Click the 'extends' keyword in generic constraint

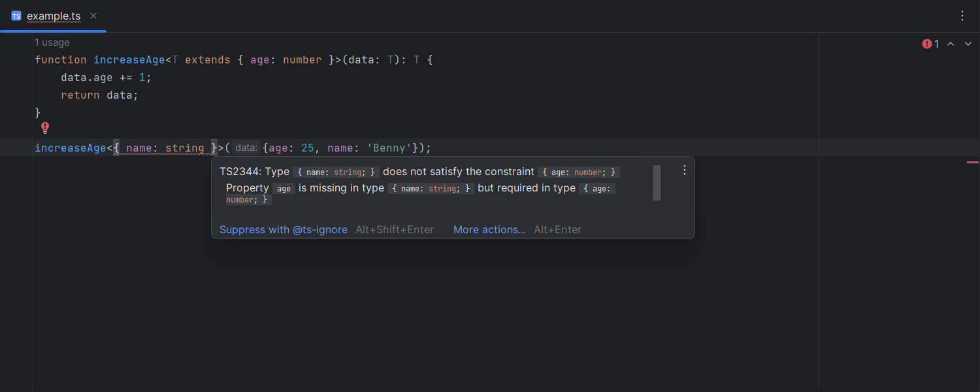pyautogui.click(x=208, y=59)
